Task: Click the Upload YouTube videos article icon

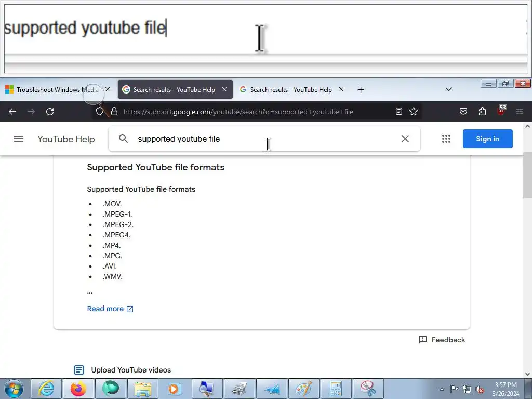Action: (79, 370)
